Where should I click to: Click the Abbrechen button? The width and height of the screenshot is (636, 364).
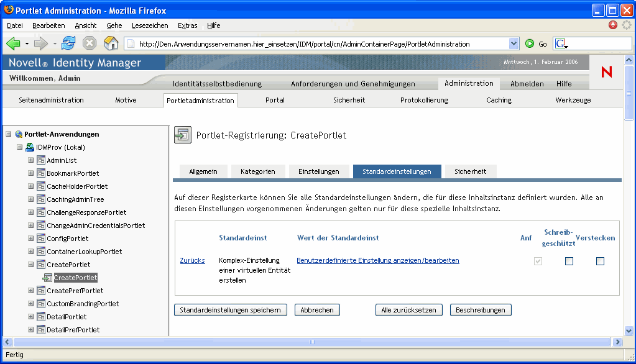(x=317, y=310)
